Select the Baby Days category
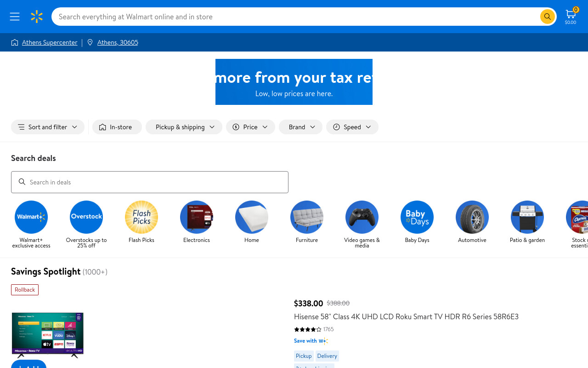 point(417,222)
